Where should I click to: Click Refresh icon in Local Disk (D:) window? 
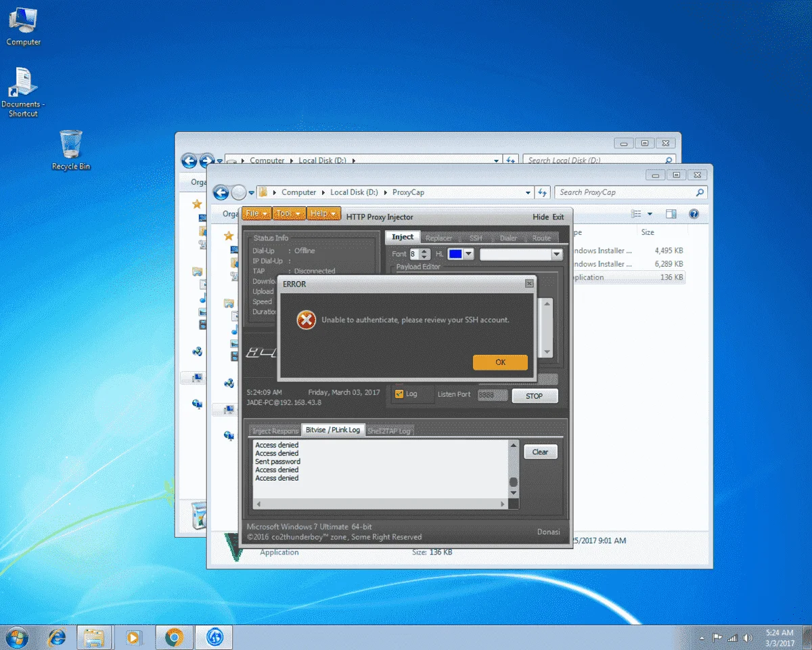[x=511, y=160]
